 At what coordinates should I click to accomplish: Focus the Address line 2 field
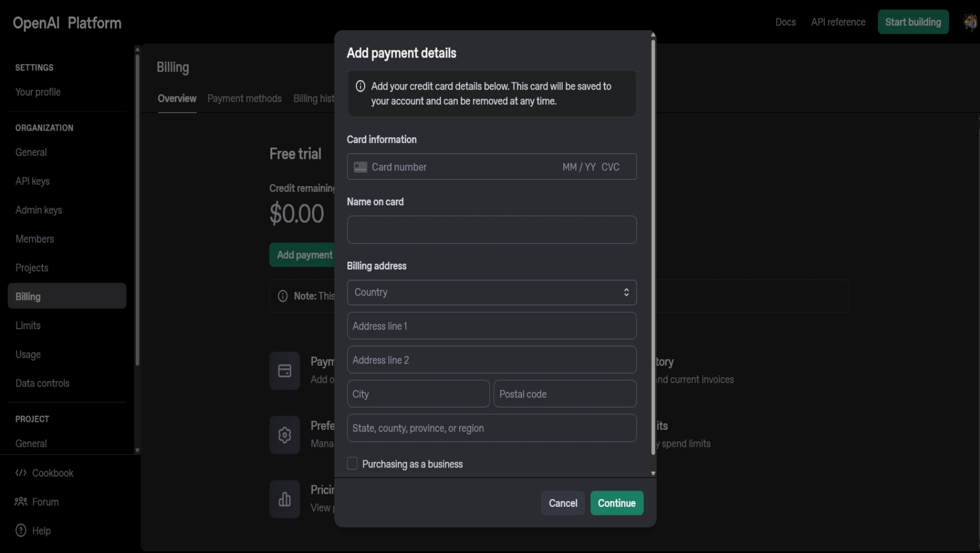pyautogui.click(x=492, y=360)
